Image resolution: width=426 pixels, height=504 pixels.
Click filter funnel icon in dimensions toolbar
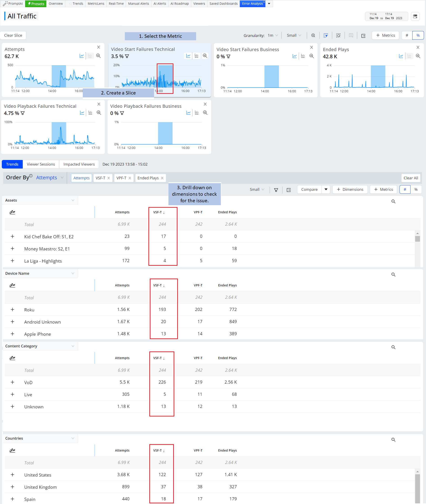pyautogui.click(x=276, y=190)
